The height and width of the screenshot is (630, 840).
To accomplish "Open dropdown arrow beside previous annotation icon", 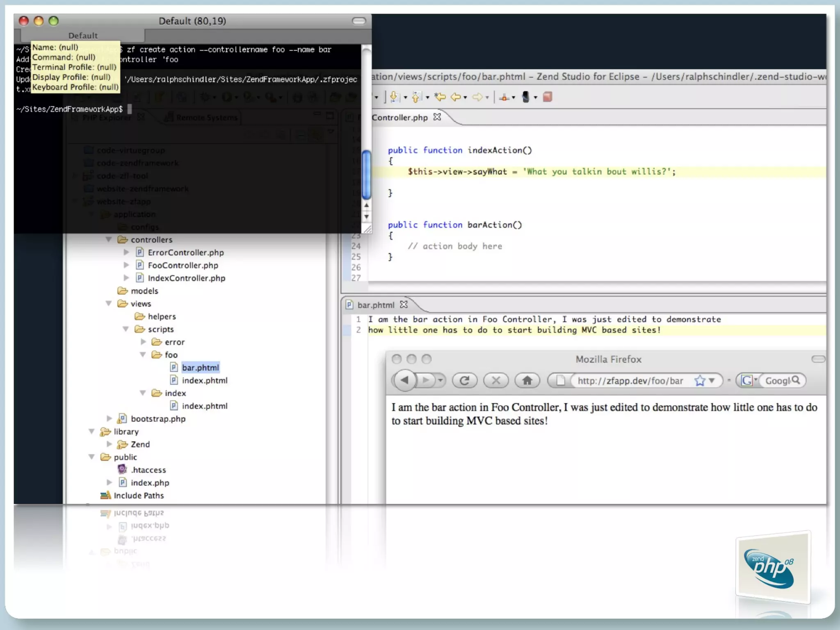I will coord(427,98).
